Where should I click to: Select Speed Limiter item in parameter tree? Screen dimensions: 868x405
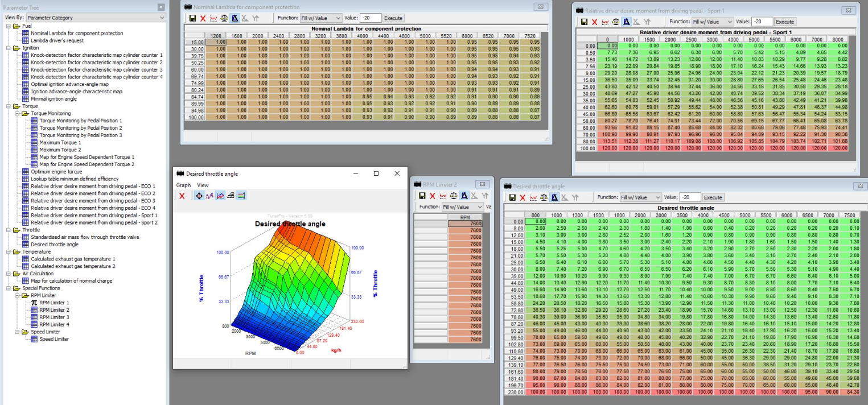pyautogui.click(x=54, y=339)
